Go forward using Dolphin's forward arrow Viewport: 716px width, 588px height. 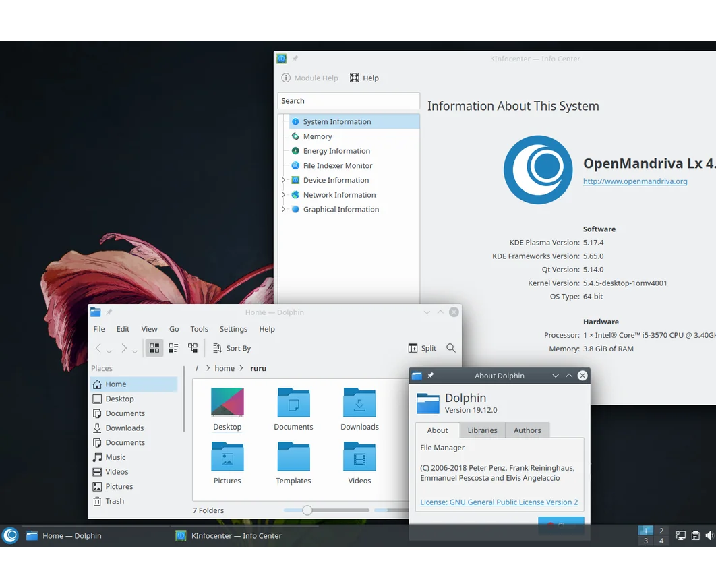[124, 348]
